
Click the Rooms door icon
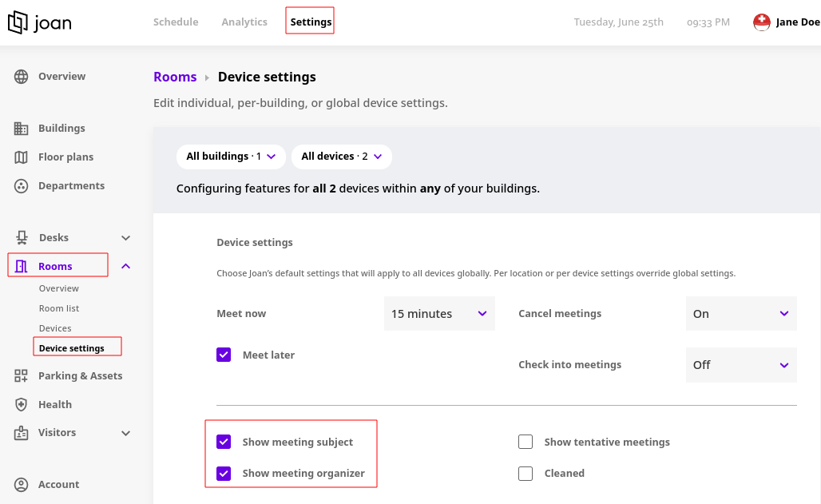pos(21,266)
